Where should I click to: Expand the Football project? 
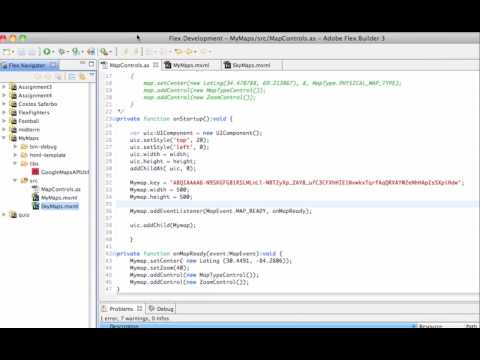(4, 121)
